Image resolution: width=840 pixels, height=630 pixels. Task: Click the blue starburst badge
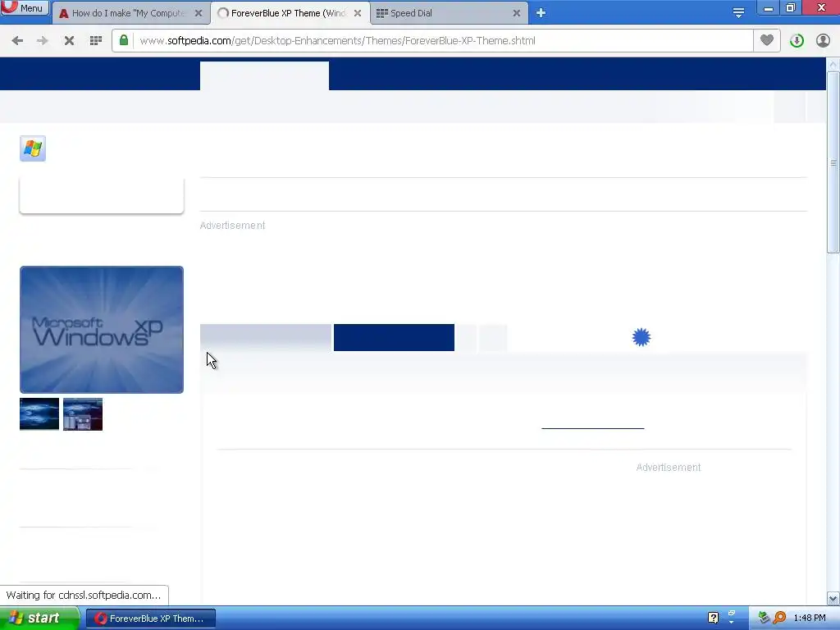coord(641,337)
